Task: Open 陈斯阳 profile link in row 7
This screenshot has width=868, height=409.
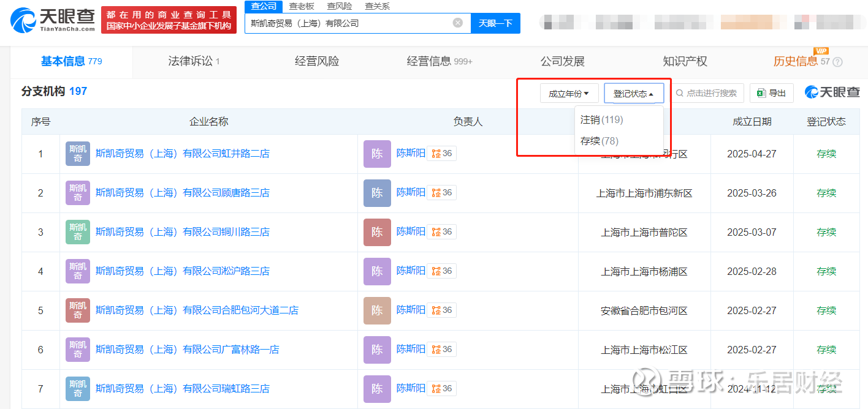Action: [411, 388]
